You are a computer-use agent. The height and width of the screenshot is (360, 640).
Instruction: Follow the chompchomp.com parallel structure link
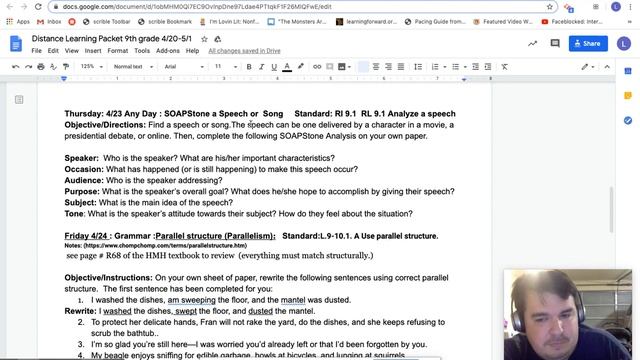pyautogui.click(x=165, y=245)
